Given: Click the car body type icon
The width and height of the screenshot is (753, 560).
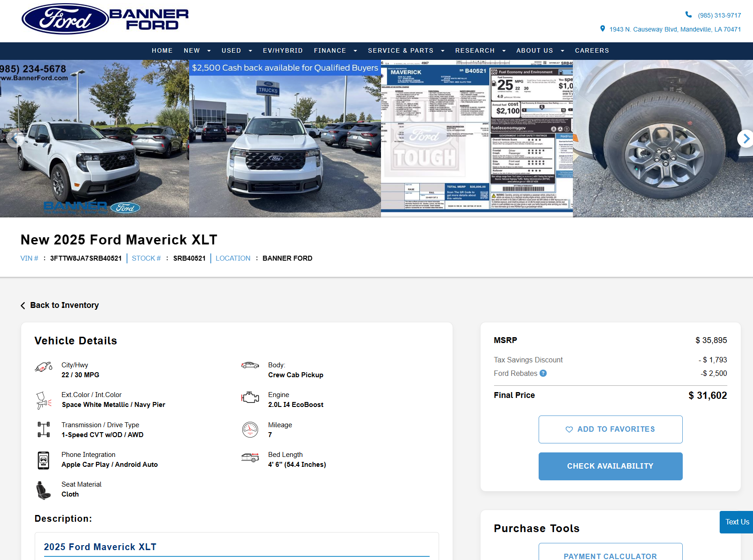Looking at the screenshot, I should pyautogui.click(x=250, y=365).
